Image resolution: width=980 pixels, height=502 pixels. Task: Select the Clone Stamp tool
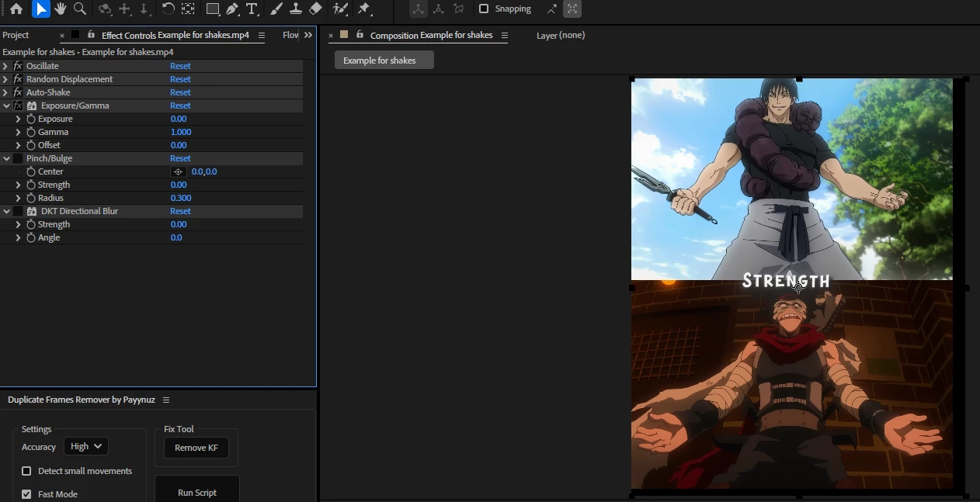pyautogui.click(x=296, y=9)
